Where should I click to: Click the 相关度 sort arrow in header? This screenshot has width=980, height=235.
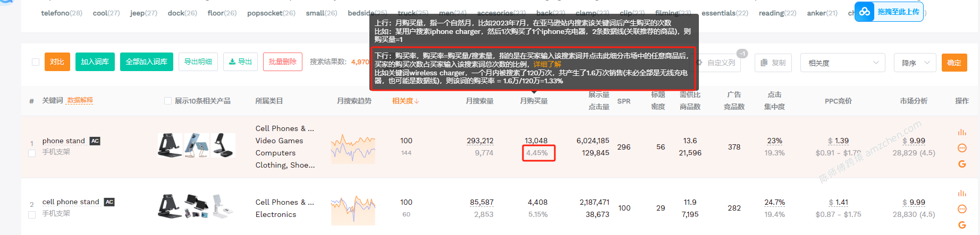(417, 101)
